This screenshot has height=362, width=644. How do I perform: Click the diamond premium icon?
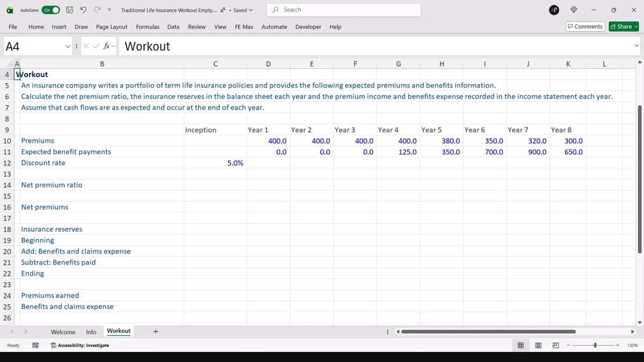(x=574, y=10)
